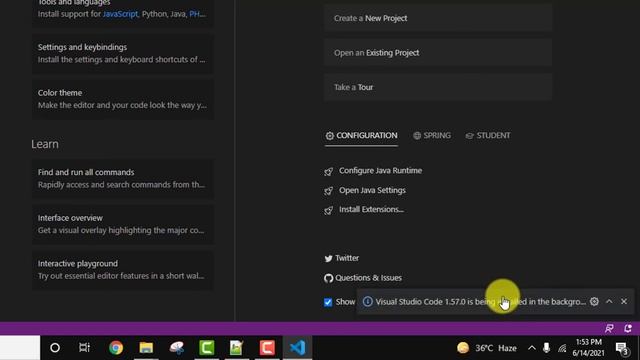Click Install Extensions rocket icon
This screenshot has width=640, height=360.
(x=329, y=210)
